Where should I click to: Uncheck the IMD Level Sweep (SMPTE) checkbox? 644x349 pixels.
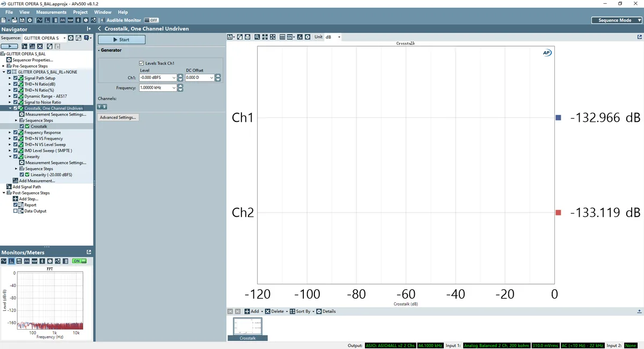pyautogui.click(x=16, y=150)
